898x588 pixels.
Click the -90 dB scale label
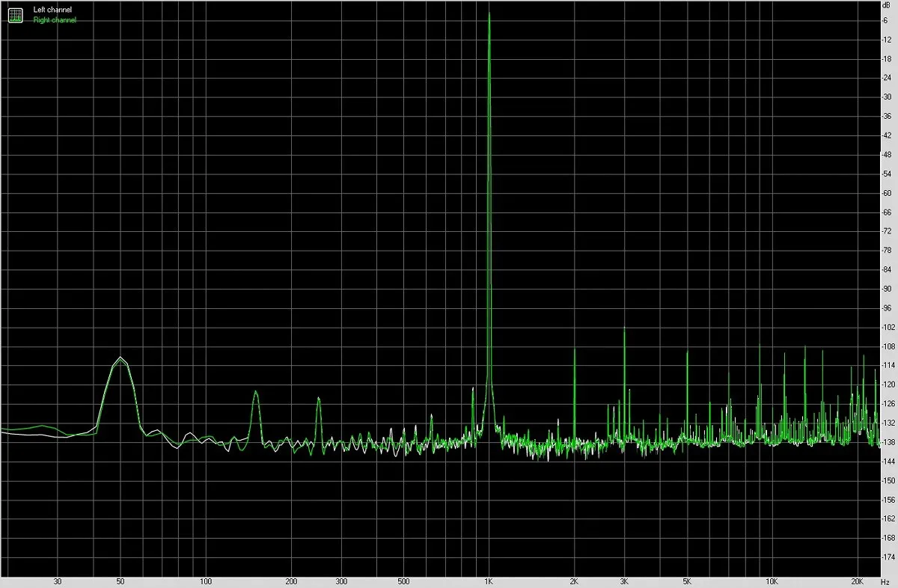[885, 289]
